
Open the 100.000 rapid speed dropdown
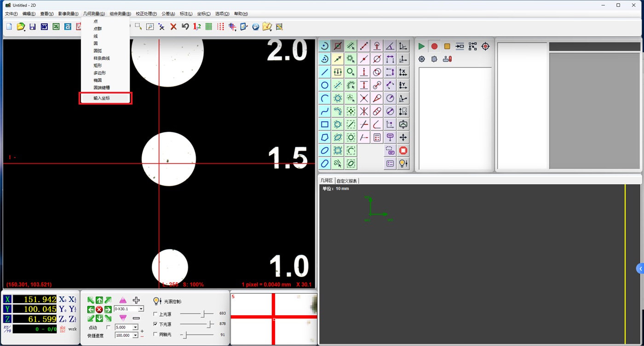point(135,335)
